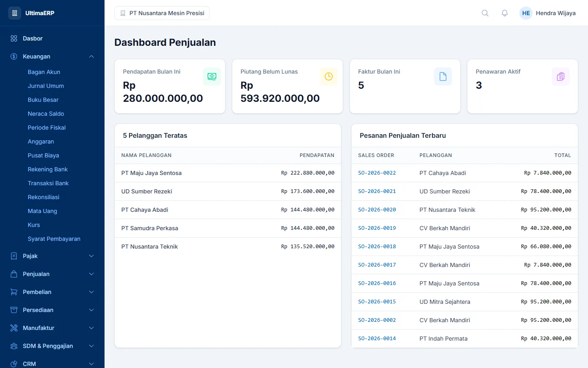Collapse the Keuangan menu chevron
This screenshot has width=588, height=368.
pyautogui.click(x=91, y=56)
